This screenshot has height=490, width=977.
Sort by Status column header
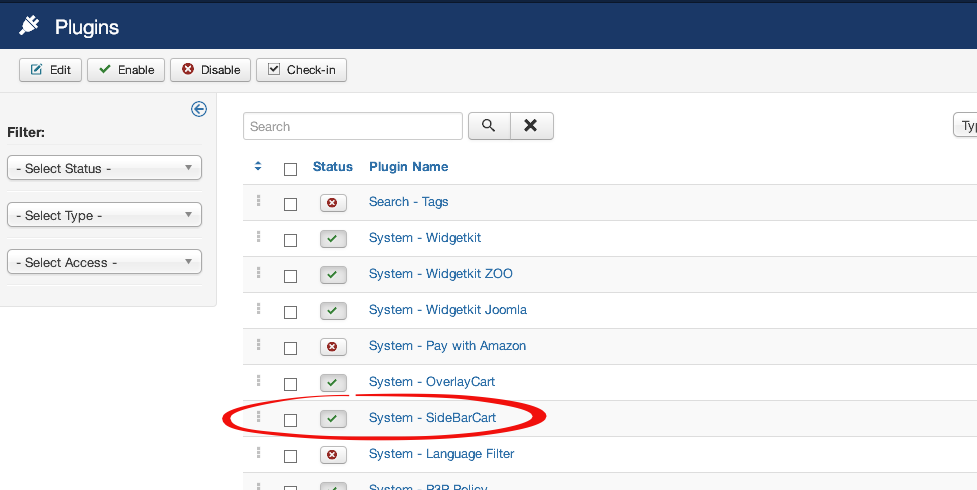[x=332, y=166]
